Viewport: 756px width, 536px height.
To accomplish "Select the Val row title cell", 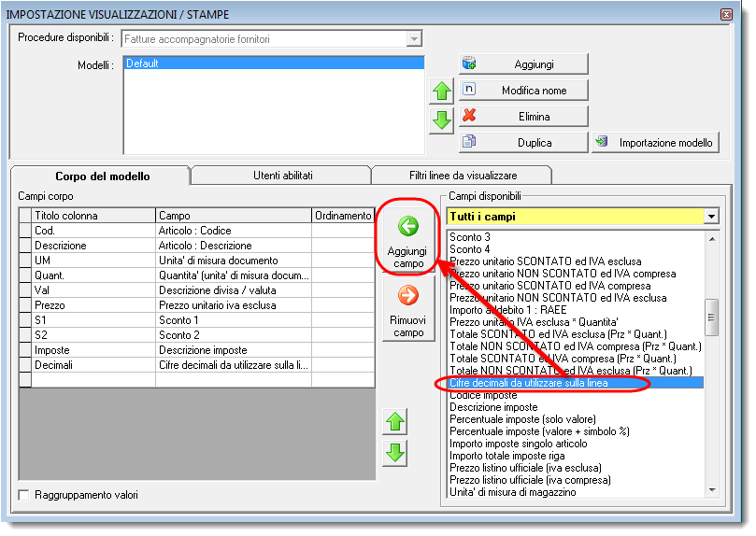I will (x=93, y=290).
